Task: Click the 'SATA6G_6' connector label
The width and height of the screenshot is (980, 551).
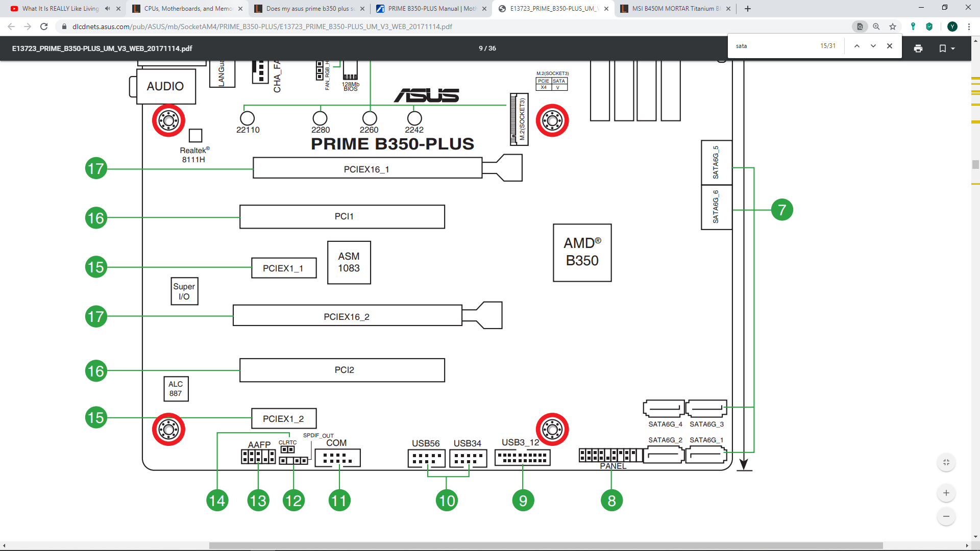Action: tap(716, 207)
